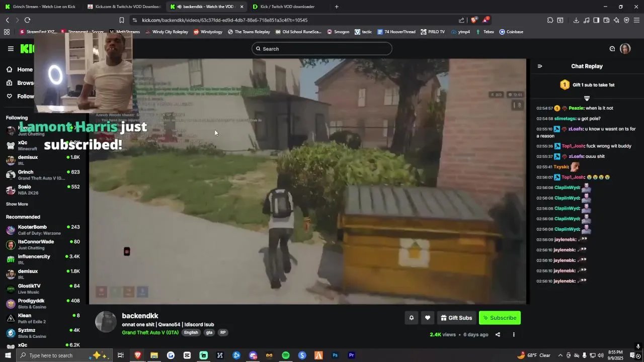Screen dimensions: 644x362
Task: Click the backendkk channel avatar thumbnail
Action: click(106, 322)
